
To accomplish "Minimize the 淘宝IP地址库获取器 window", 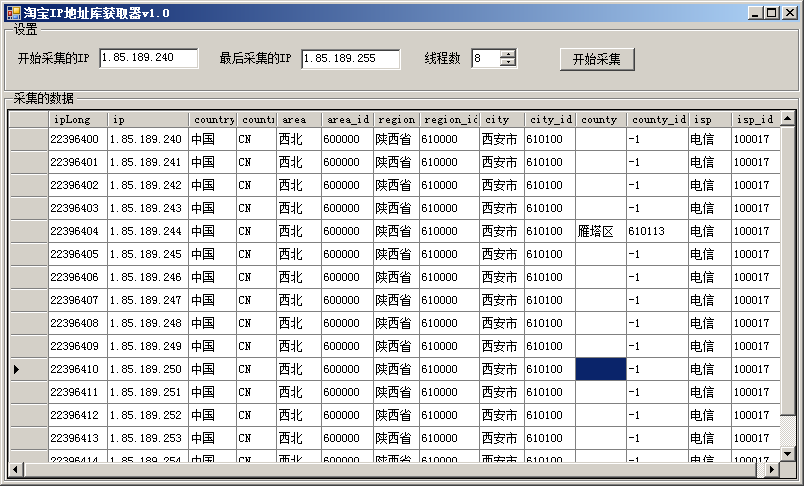I will point(754,13).
